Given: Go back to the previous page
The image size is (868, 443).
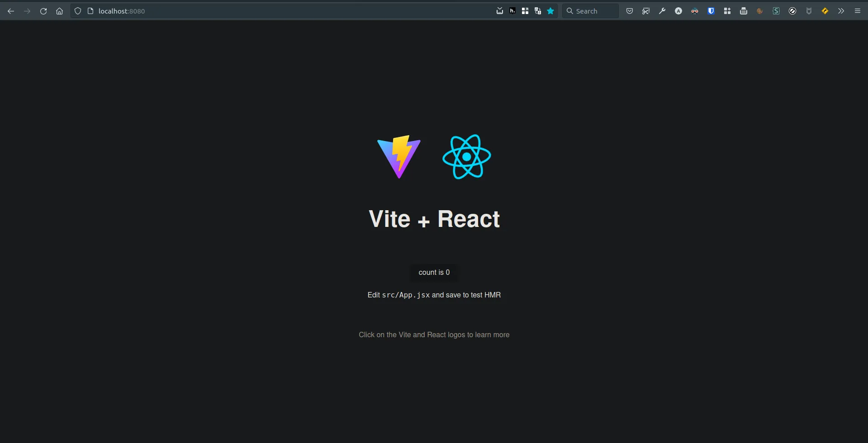Looking at the screenshot, I should (11, 11).
